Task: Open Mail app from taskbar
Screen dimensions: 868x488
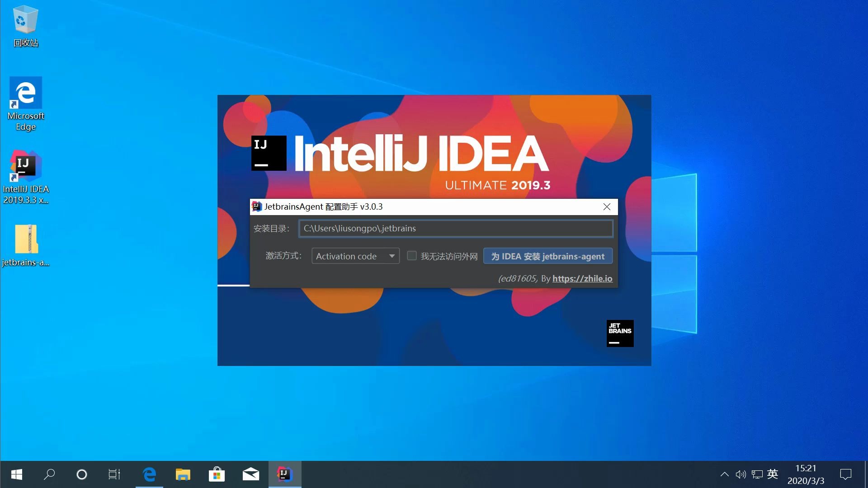Action: pos(250,474)
